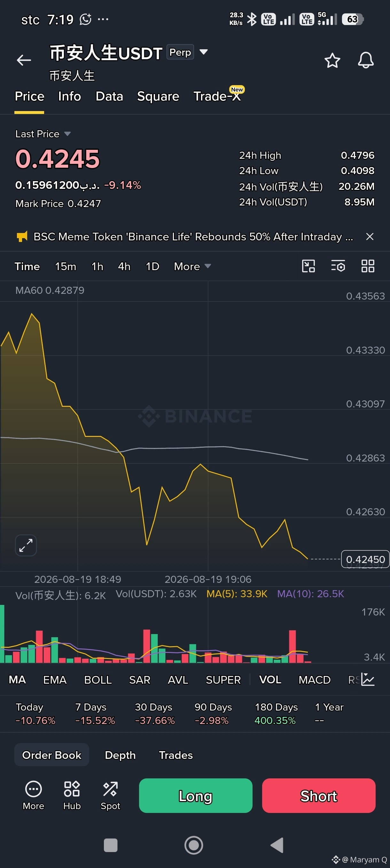Toggle the MACD sub-indicator
The width and height of the screenshot is (390, 868).
pyautogui.click(x=315, y=679)
